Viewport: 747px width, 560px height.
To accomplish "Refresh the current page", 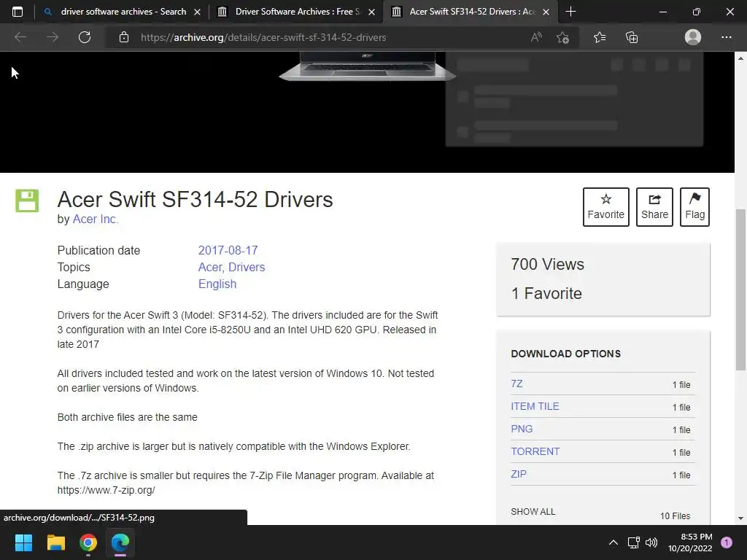I will [85, 37].
